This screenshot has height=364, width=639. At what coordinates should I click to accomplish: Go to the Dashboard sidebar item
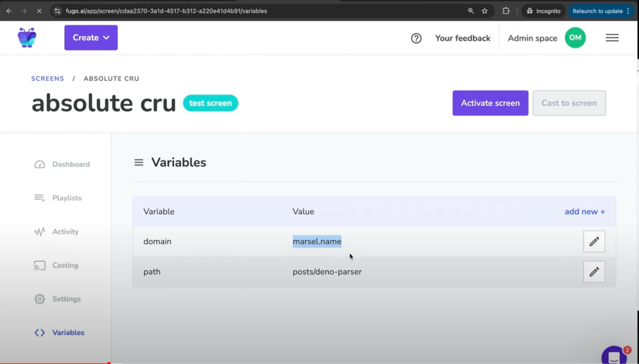click(x=71, y=164)
